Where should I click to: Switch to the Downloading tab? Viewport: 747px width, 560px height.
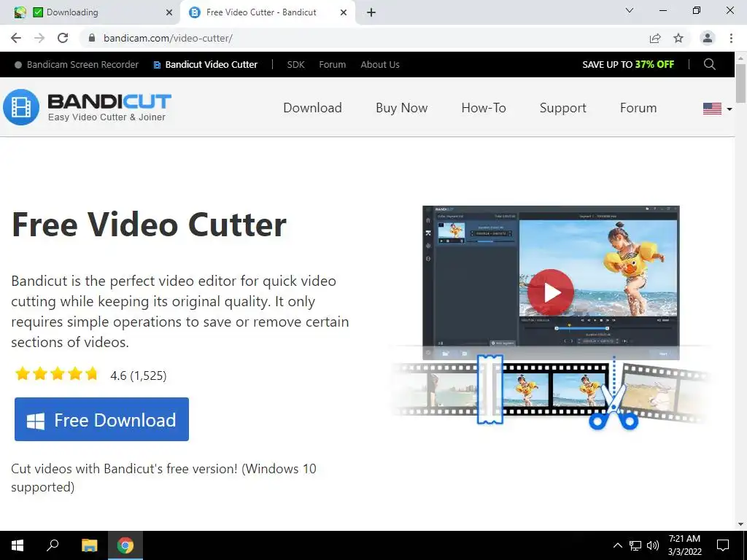(x=90, y=12)
